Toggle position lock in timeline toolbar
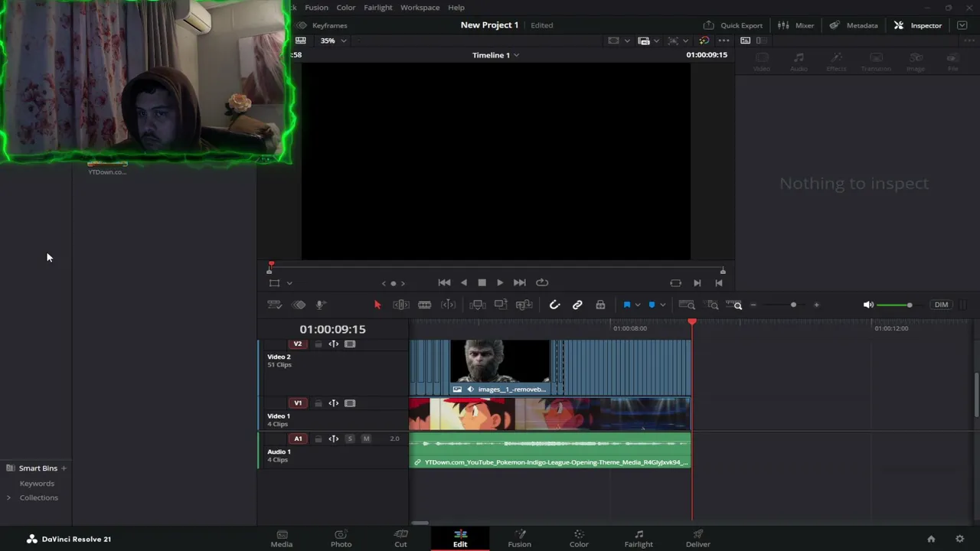980x551 pixels. 600,305
